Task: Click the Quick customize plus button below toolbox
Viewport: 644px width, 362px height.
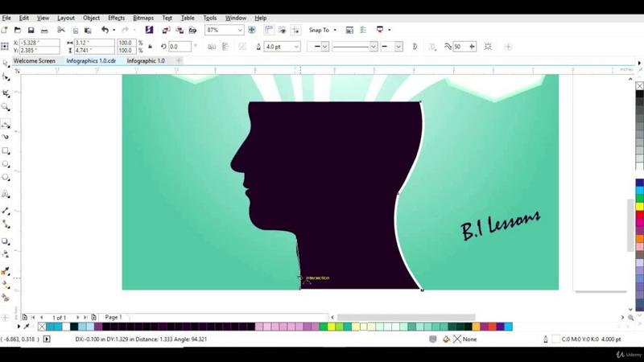Action: coord(5,317)
